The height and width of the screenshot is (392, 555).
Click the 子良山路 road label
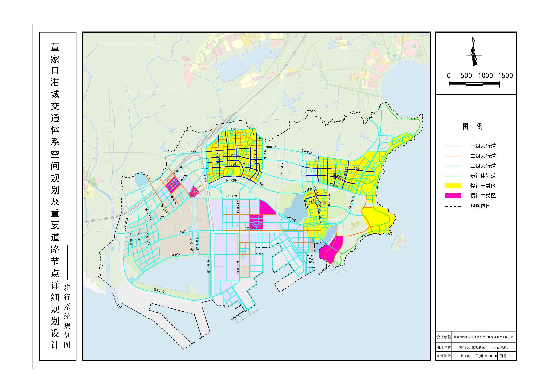pyautogui.click(x=282, y=169)
